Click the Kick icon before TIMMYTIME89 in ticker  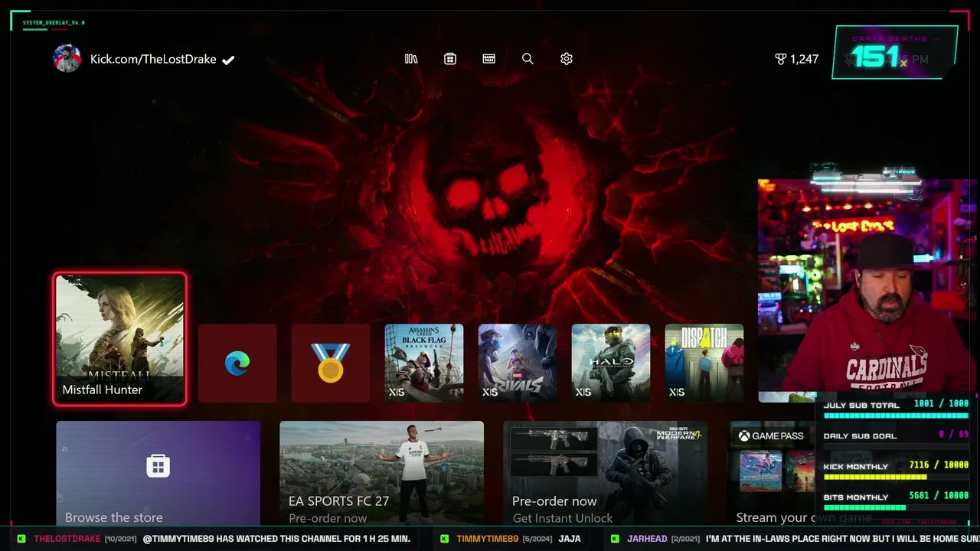click(445, 539)
